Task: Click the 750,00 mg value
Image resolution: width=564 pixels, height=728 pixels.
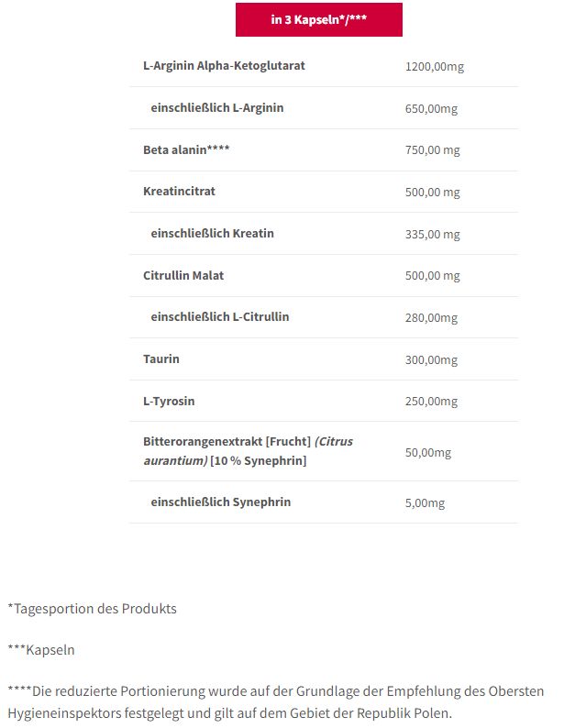Action: 433,150
